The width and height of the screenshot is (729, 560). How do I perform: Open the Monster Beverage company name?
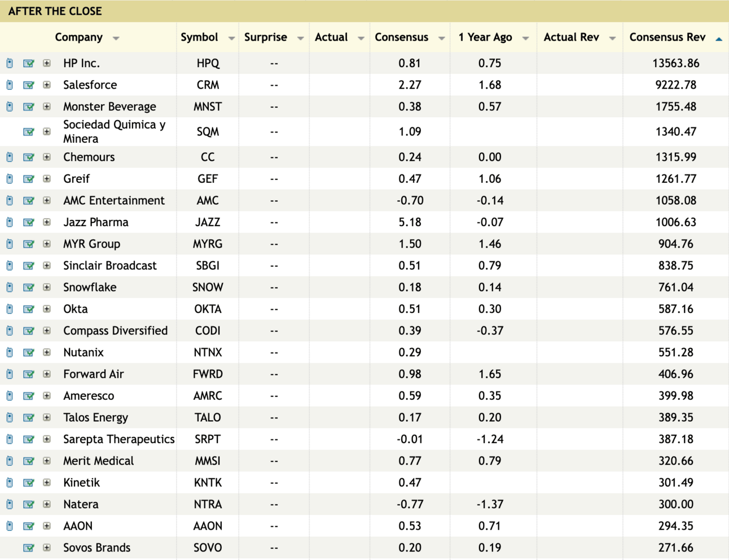tap(109, 107)
